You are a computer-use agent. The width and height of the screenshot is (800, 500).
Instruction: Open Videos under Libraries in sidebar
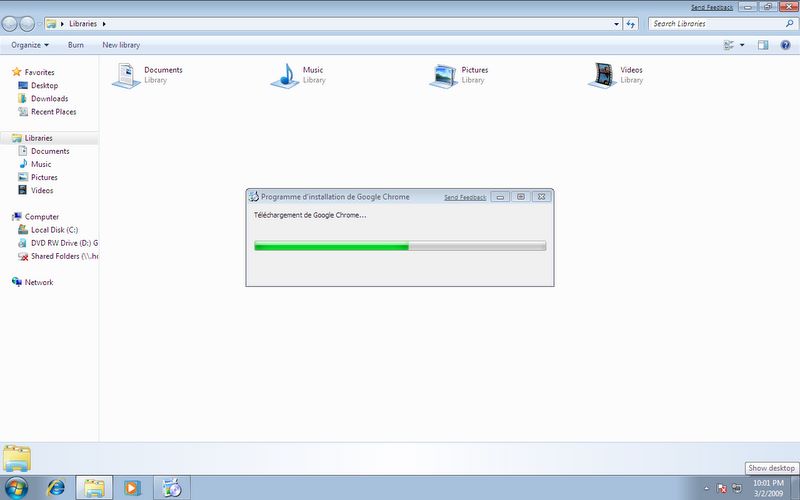pyautogui.click(x=42, y=190)
